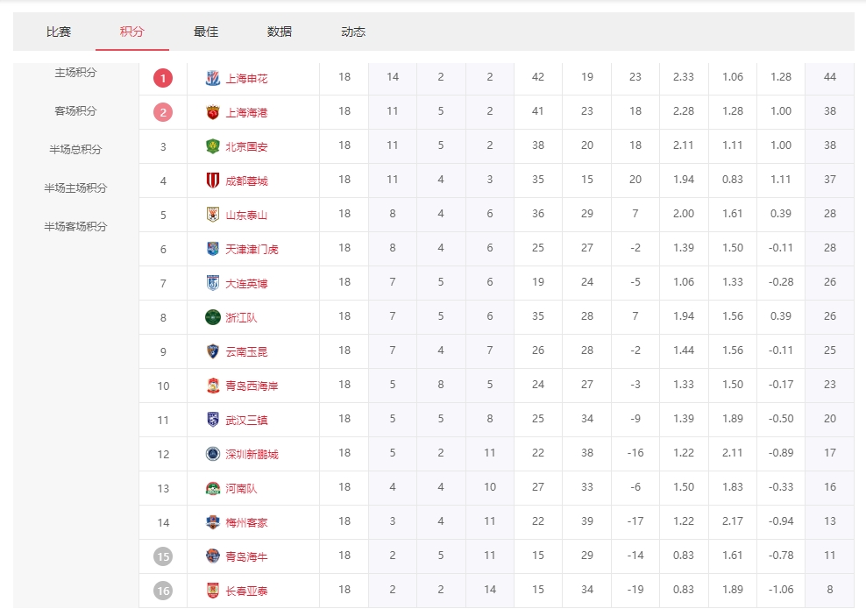Choose 半场总积分 in the side menu
The height and width of the screenshot is (616, 866).
(x=75, y=150)
